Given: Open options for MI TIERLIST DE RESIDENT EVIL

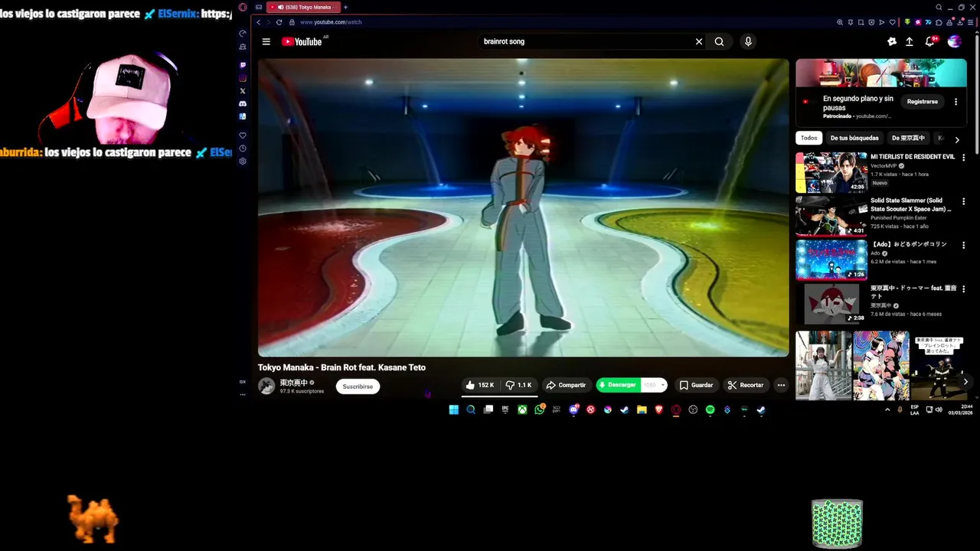Looking at the screenshot, I should pos(963,158).
